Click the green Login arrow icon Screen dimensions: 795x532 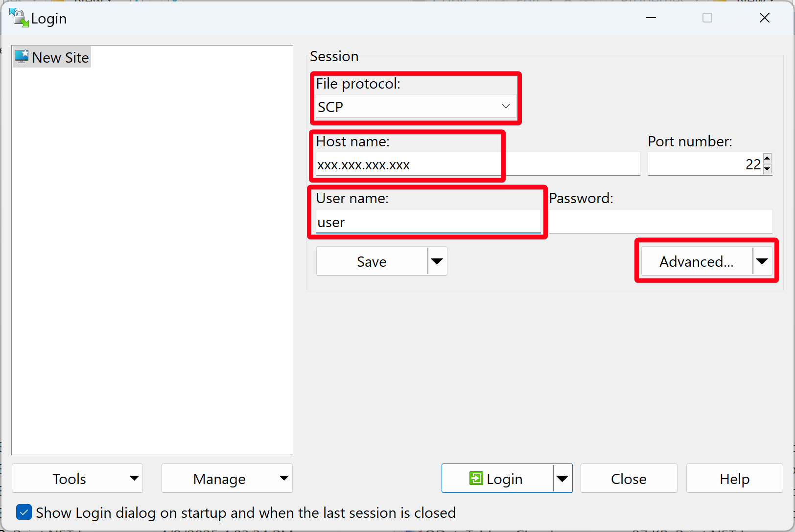click(x=476, y=478)
